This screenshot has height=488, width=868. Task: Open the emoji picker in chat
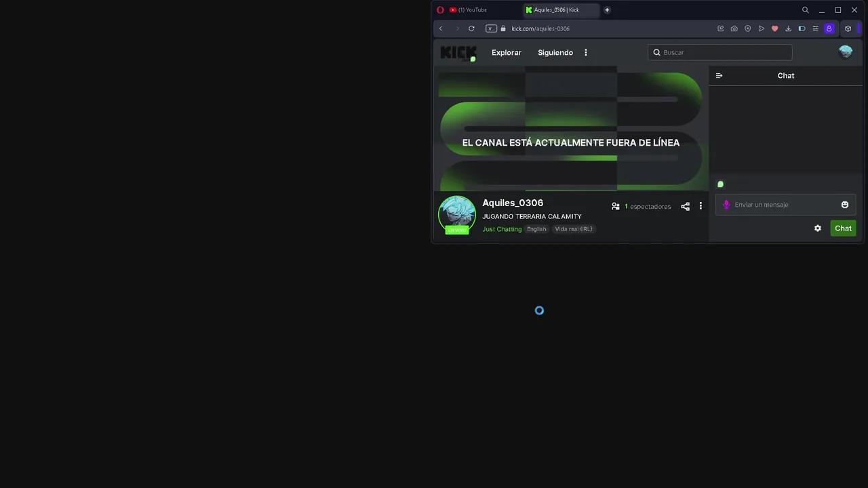[845, 205]
